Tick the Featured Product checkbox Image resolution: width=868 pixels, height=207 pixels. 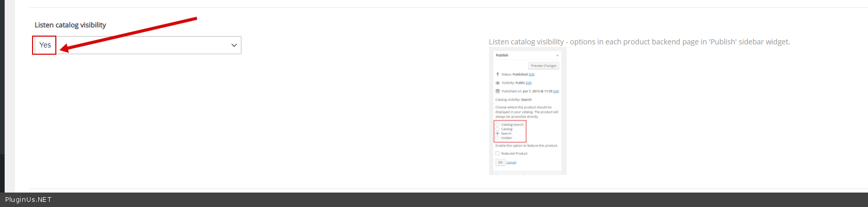pos(498,153)
